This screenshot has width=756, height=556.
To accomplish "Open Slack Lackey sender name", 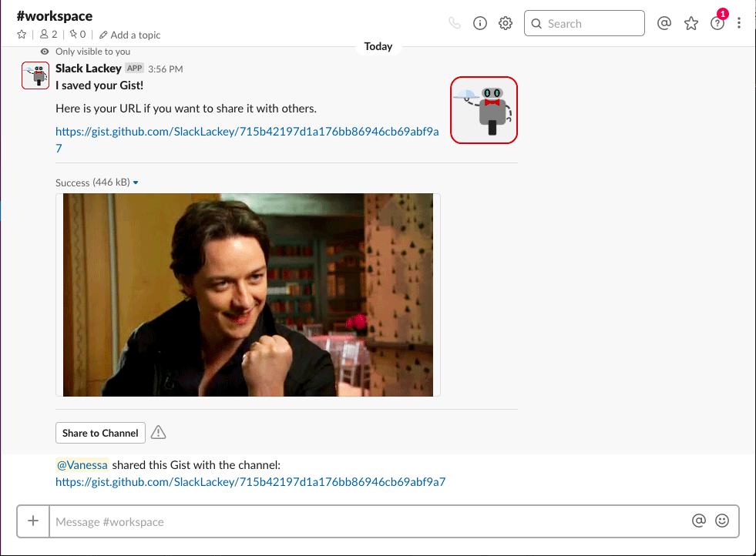I will (88, 69).
